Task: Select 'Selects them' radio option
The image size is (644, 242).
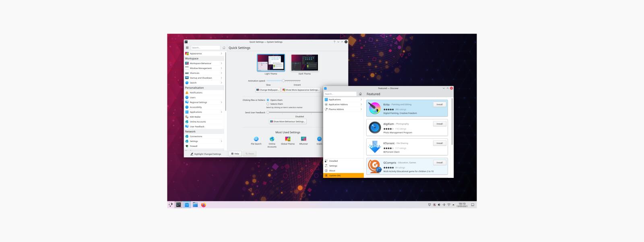Action: 268,104
